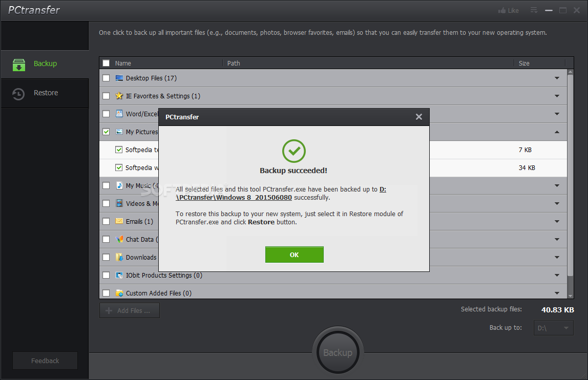Open the menu list icon in title bar
Screen dimensions: 588x380
(x=534, y=10)
